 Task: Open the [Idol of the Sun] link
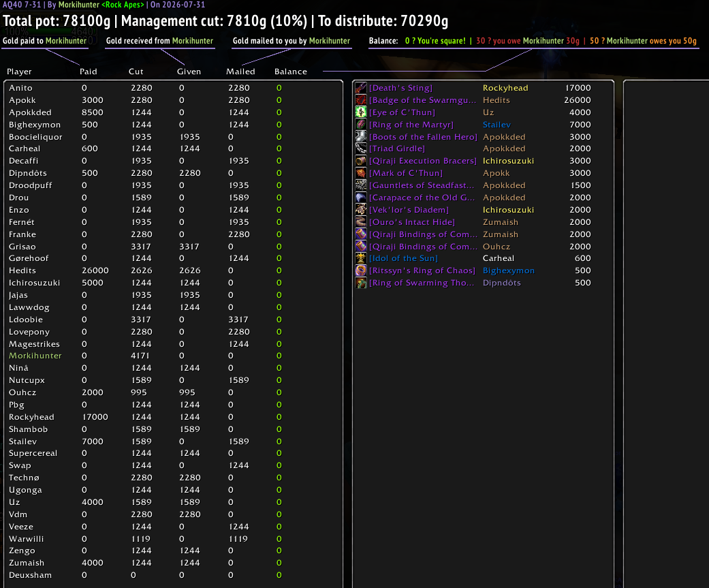tap(403, 258)
